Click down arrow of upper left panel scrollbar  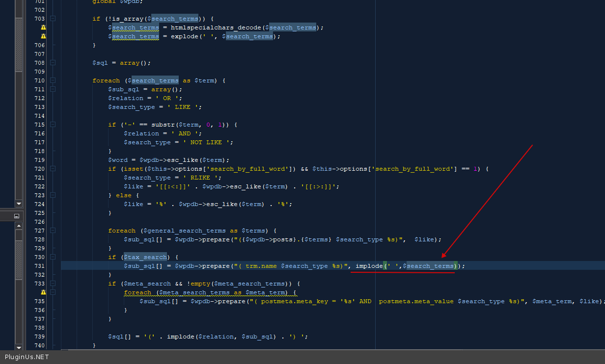19,203
